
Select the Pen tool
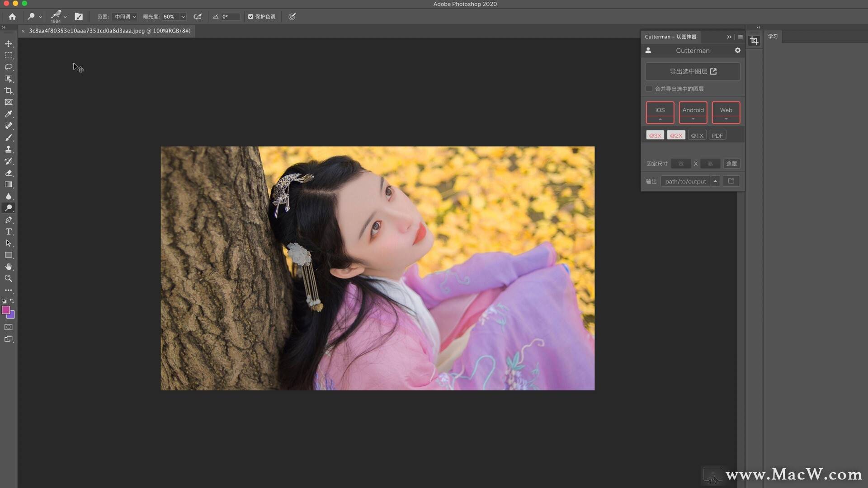coord(9,220)
